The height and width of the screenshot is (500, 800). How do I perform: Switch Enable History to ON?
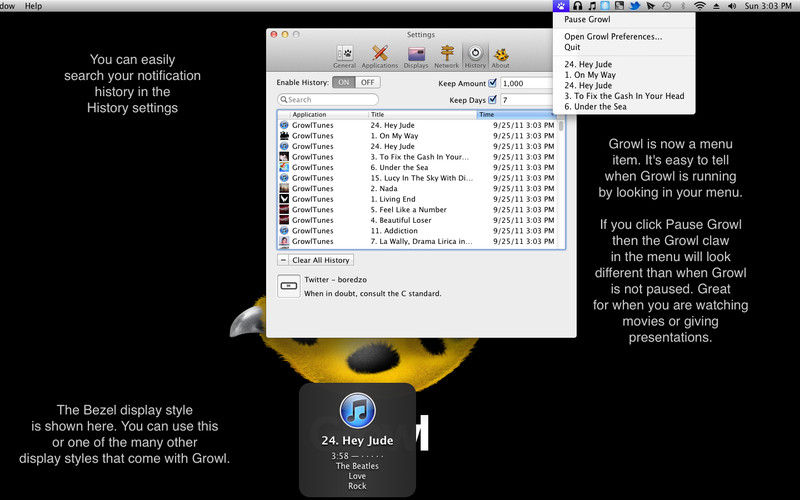[344, 82]
